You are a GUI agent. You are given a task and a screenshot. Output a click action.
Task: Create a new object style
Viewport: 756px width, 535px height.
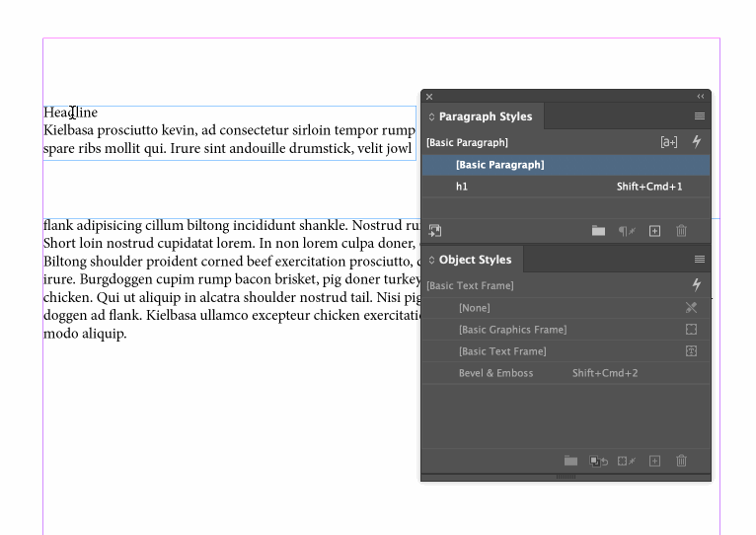pos(654,461)
